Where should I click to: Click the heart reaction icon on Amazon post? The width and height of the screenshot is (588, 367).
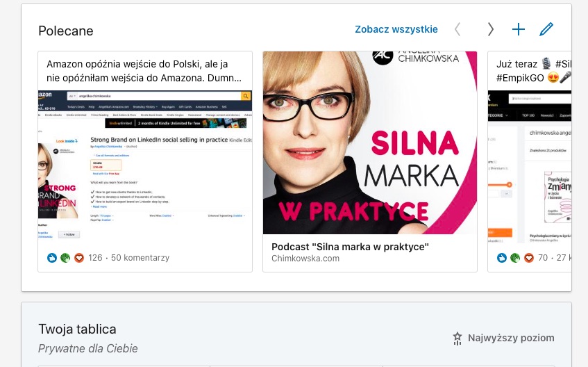78,258
